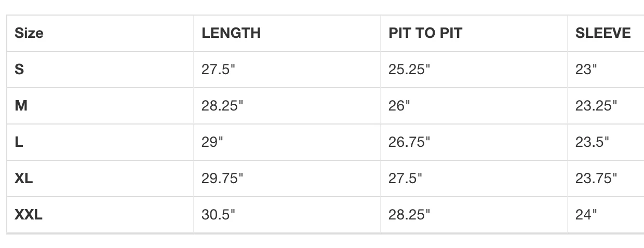Select the LENGTH column header
The height and width of the screenshot is (248, 644).
click(x=231, y=33)
